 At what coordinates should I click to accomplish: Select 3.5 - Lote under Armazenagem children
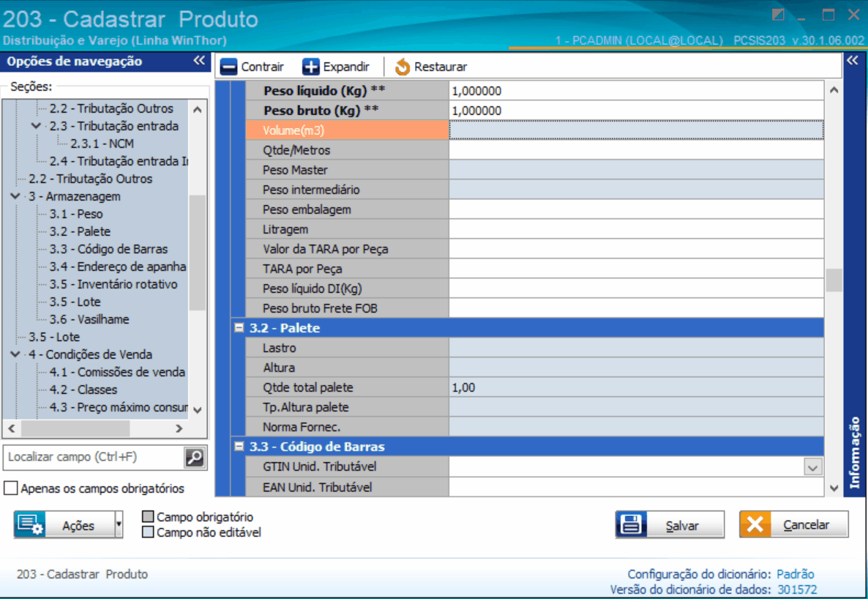[75, 302]
